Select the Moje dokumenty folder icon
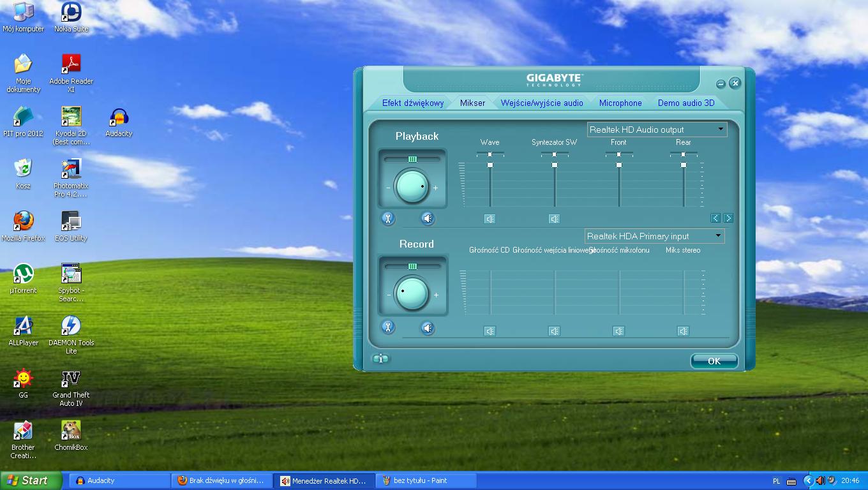Image resolution: width=868 pixels, height=490 pixels. click(24, 74)
